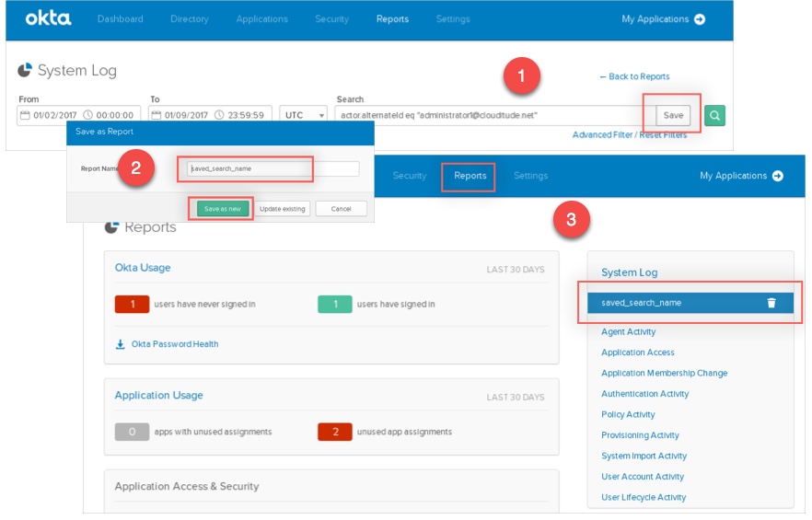Open the Directory menu
This screenshot has height=520, width=812.
pos(190,19)
